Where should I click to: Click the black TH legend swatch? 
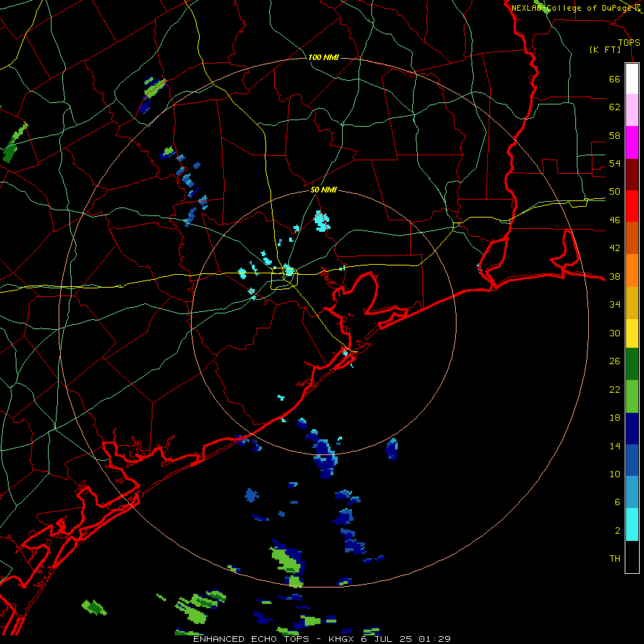pyautogui.click(x=632, y=557)
